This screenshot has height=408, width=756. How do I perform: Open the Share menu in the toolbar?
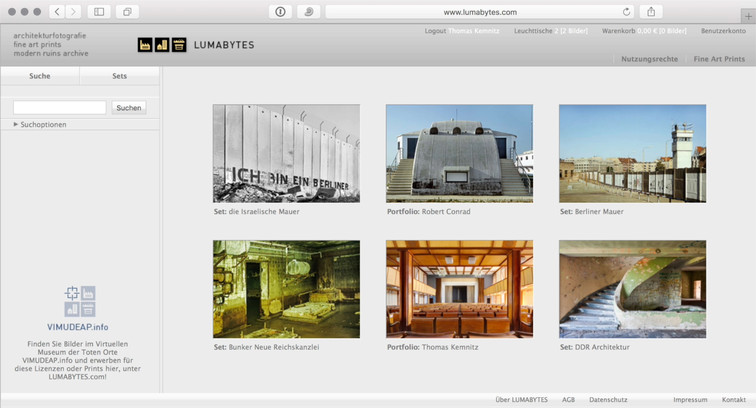click(x=651, y=12)
